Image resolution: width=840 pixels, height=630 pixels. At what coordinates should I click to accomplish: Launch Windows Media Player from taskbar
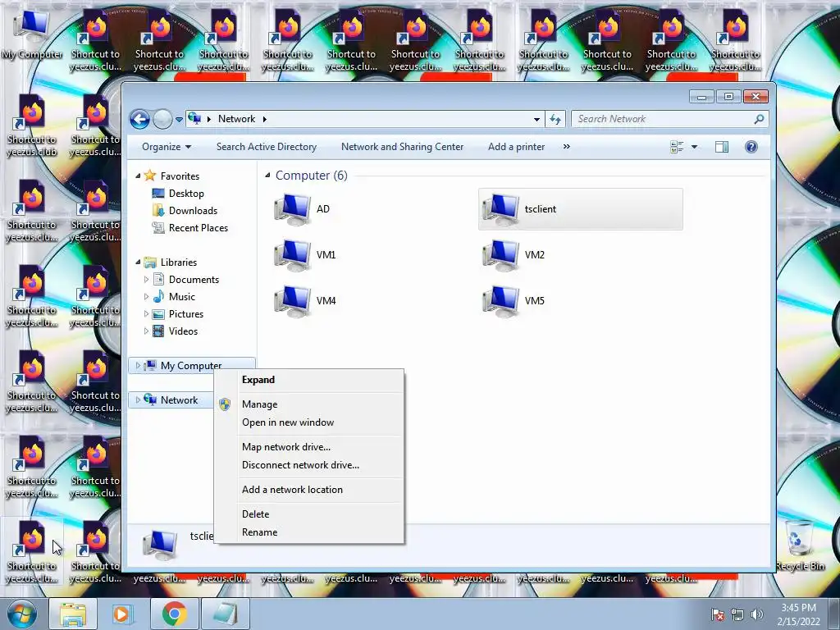click(x=122, y=614)
